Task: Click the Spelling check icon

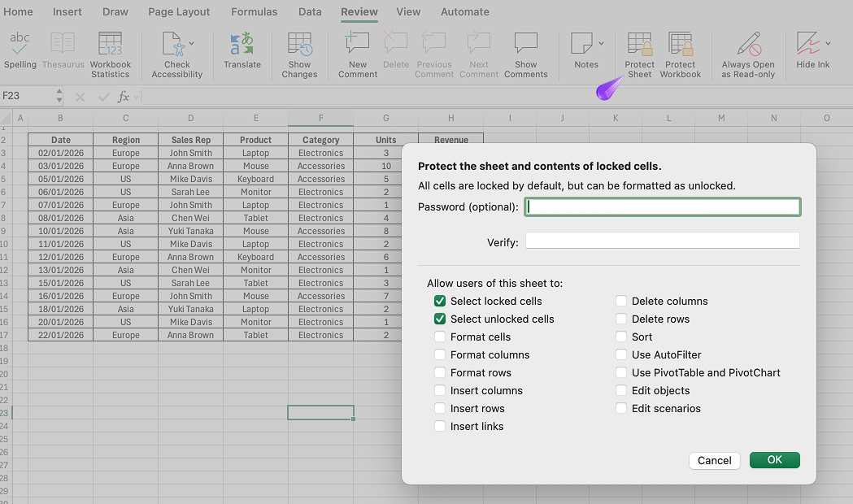Action: pyautogui.click(x=20, y=44)
